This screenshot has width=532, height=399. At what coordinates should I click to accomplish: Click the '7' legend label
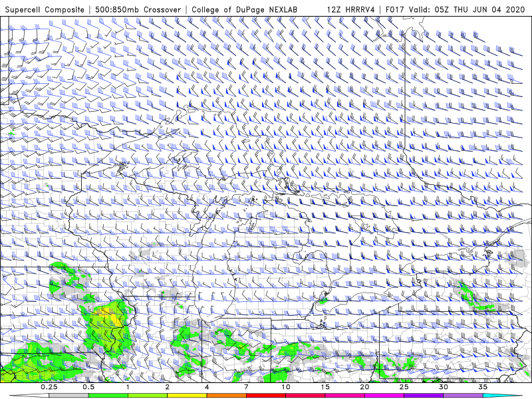coord(246,387)
